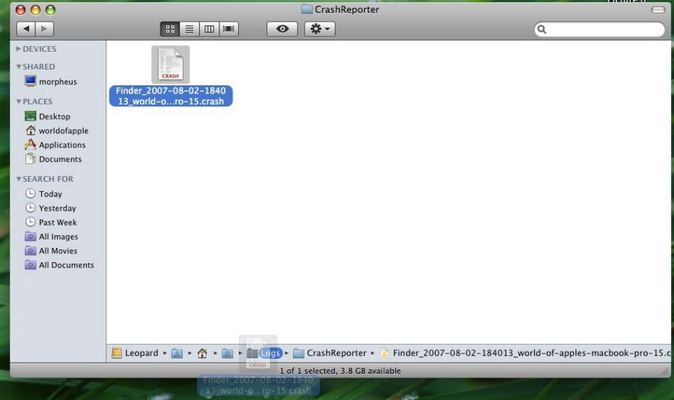This screenshot has height=400, width=674.
Task: Grab the window resize handle corner
Action: 665,372
